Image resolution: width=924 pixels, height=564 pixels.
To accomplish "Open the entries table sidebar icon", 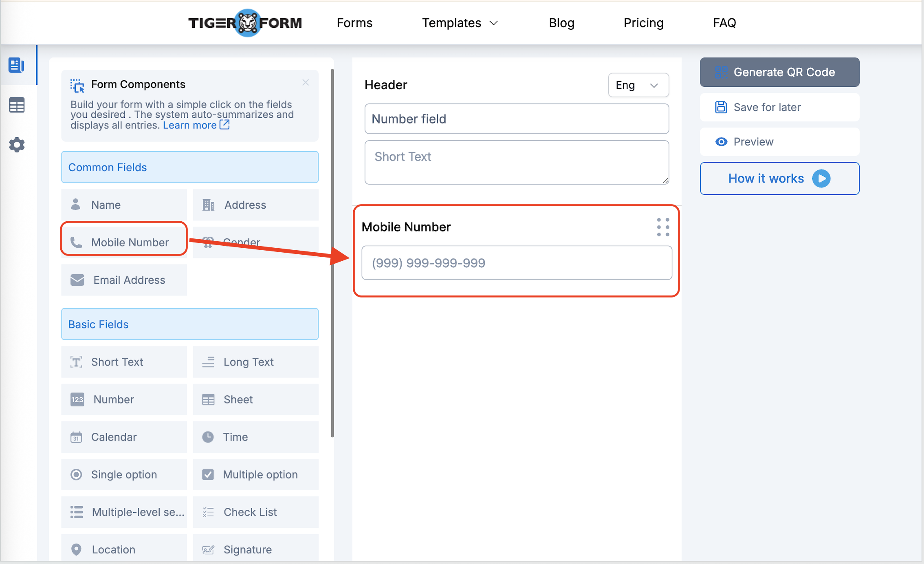I will point(17,106).
